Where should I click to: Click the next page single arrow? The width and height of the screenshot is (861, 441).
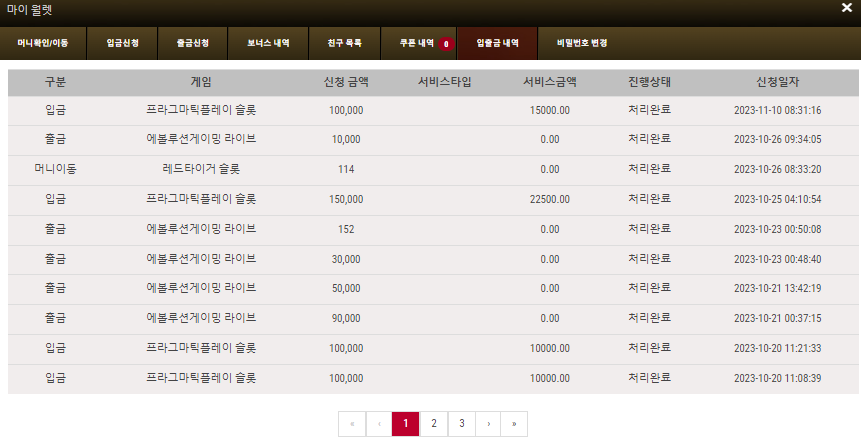[489, 423]
